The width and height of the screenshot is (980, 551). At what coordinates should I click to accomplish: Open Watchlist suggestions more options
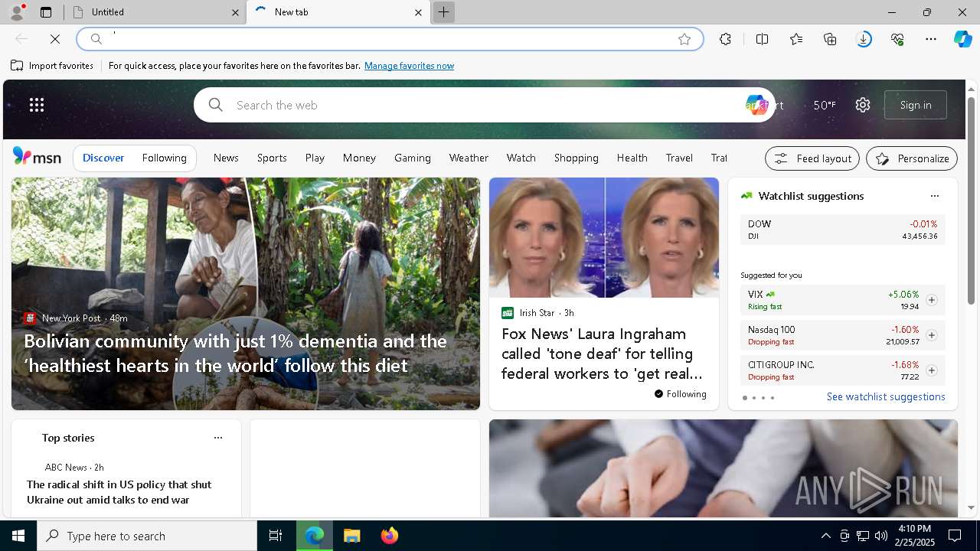tap(934, 196)
